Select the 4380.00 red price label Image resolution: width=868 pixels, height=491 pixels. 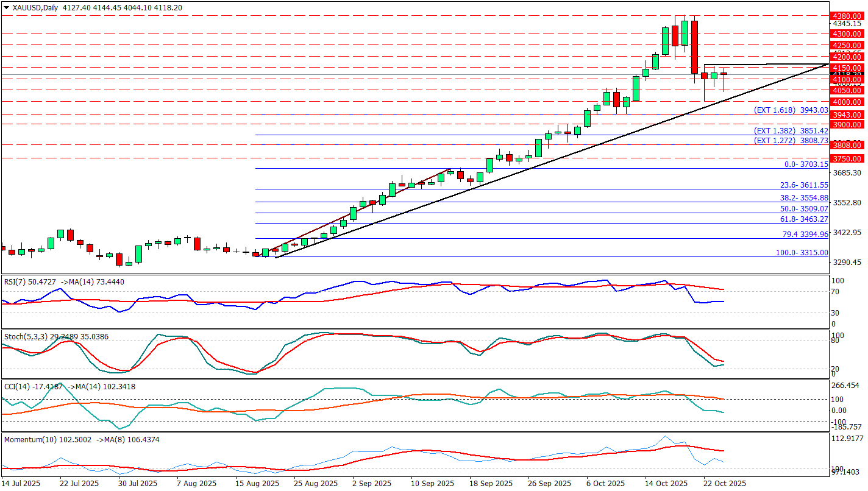pos(847,16)
